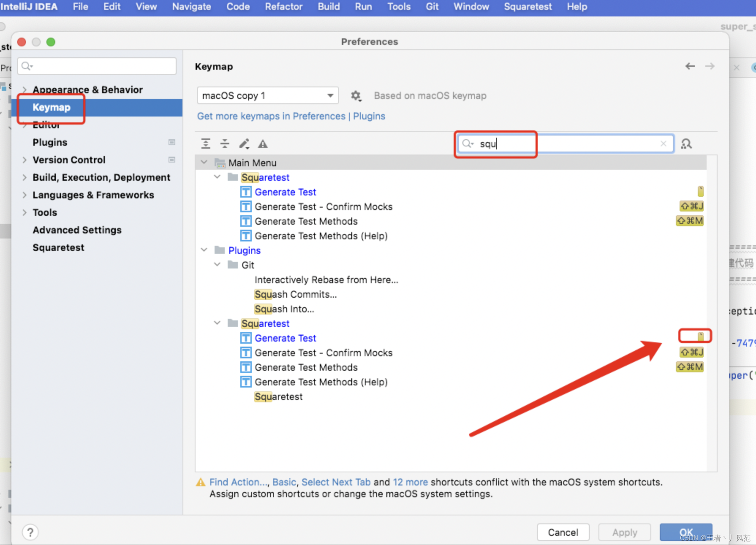Select Generate Test Methods (Help) under Plugins
Viewport: 756px width, 545px height.
point(321,382)
